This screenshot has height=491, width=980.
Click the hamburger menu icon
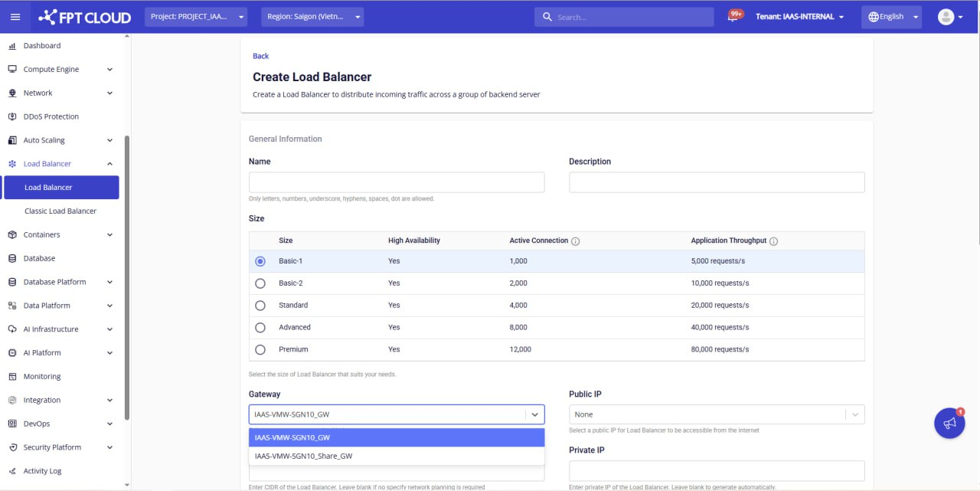tap(15, 17)
